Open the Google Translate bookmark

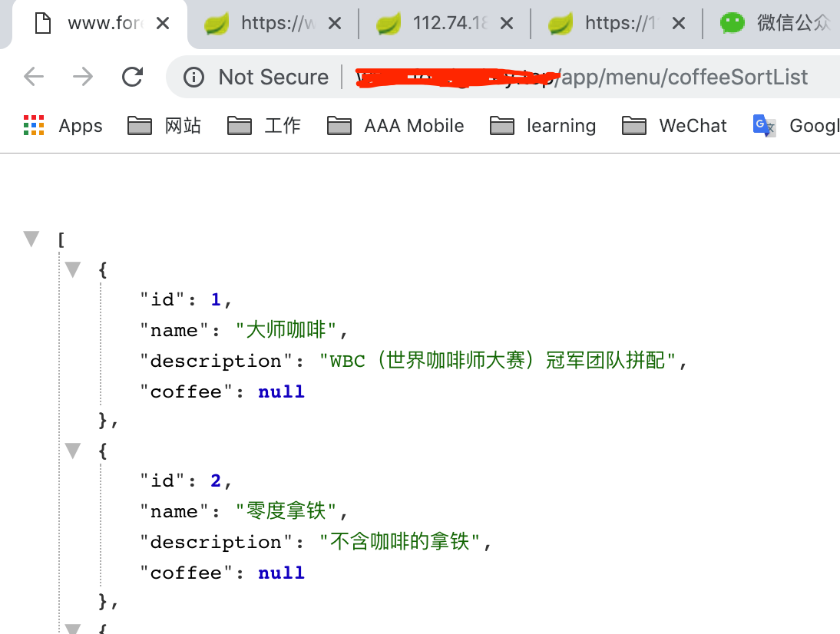click(x=796, y=126)
